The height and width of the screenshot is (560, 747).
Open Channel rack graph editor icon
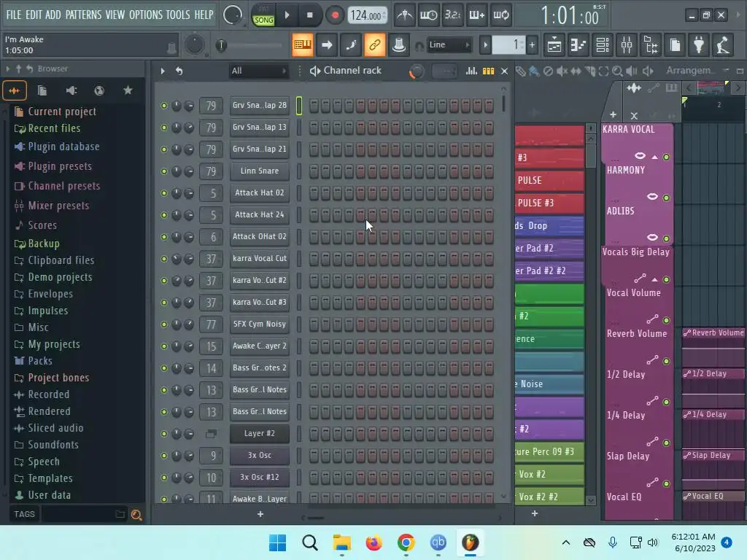click(471, 71)
